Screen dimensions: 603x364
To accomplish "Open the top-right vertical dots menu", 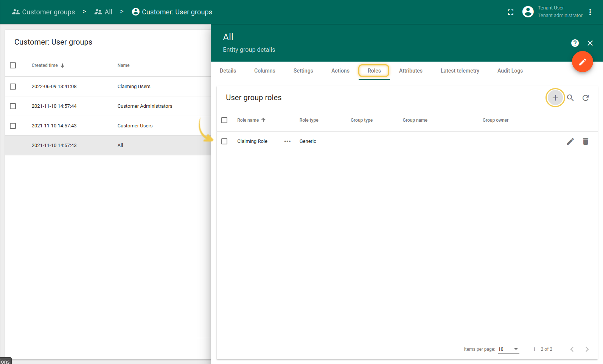I will pyautogui.click(x=590, y=12).
